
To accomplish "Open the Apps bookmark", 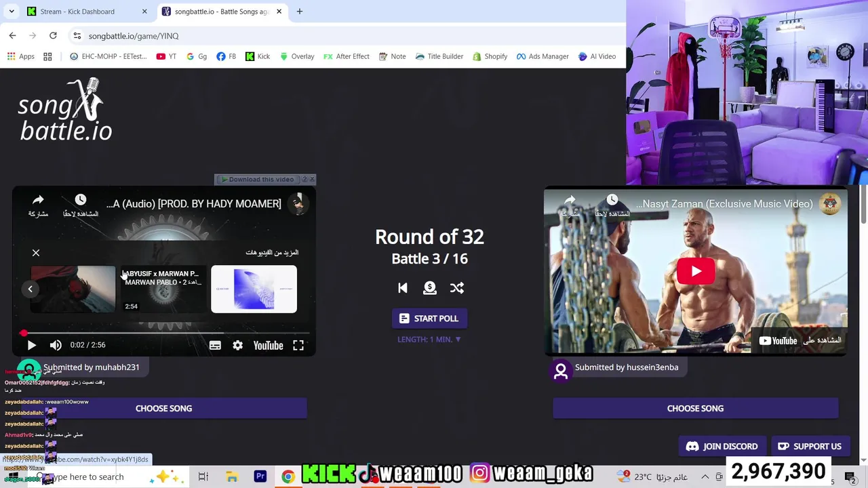I will pos(21,56).
